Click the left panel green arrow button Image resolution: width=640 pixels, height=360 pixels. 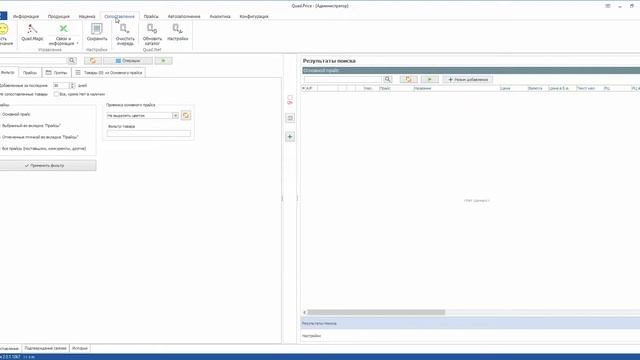(x=163, y=61)
